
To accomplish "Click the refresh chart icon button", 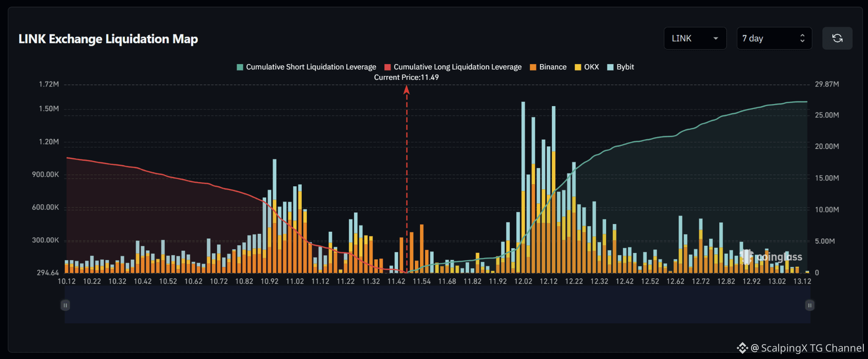I will [837, 38].
